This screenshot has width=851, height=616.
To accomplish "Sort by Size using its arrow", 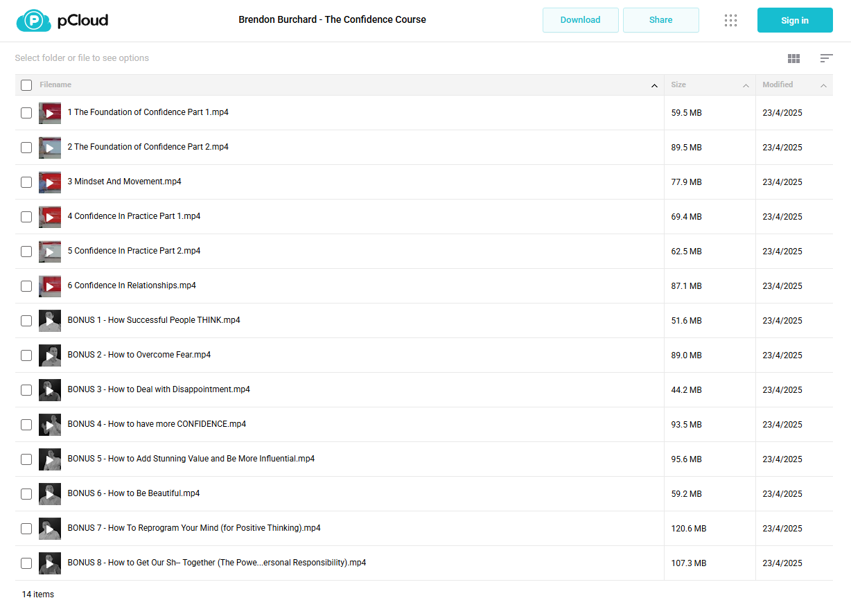I will tap(746, 86).
